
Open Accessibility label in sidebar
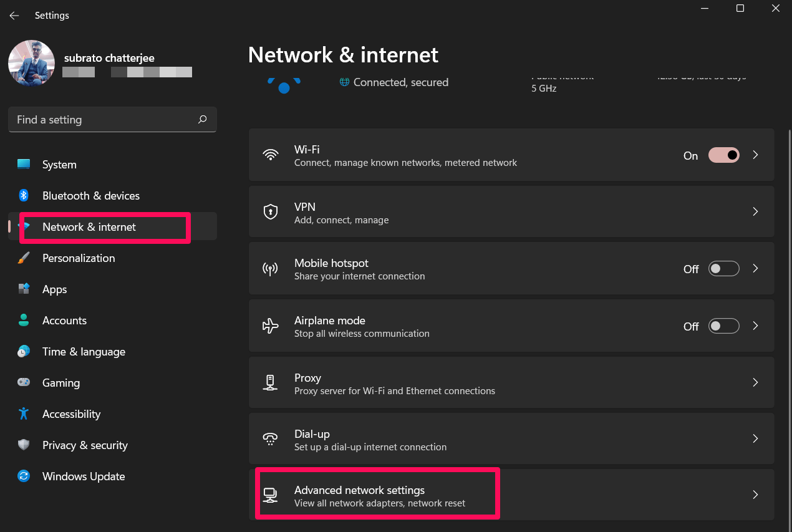pos(71,414)
